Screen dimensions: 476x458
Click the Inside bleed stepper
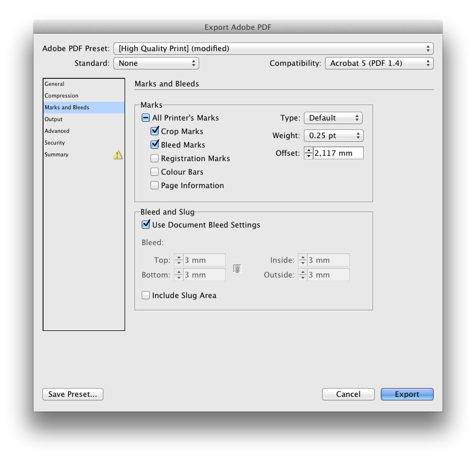coord(303,260)
